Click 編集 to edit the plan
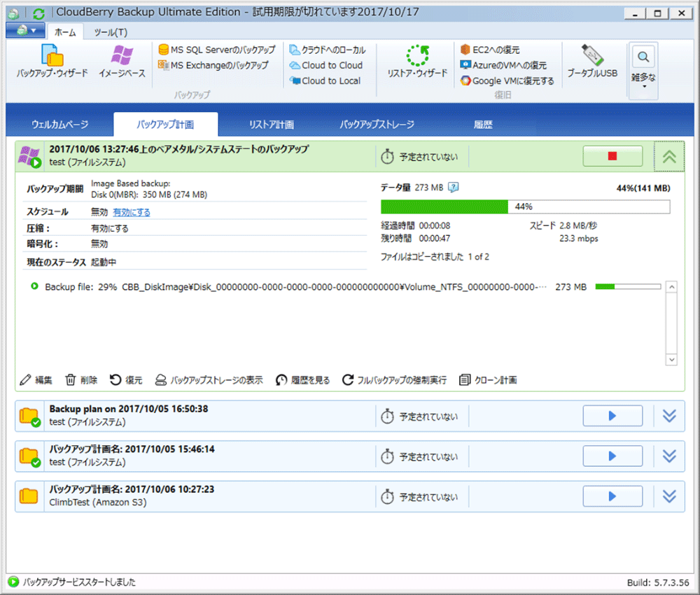This screenshot has height=595, width=700. click(x=36, y=380)
